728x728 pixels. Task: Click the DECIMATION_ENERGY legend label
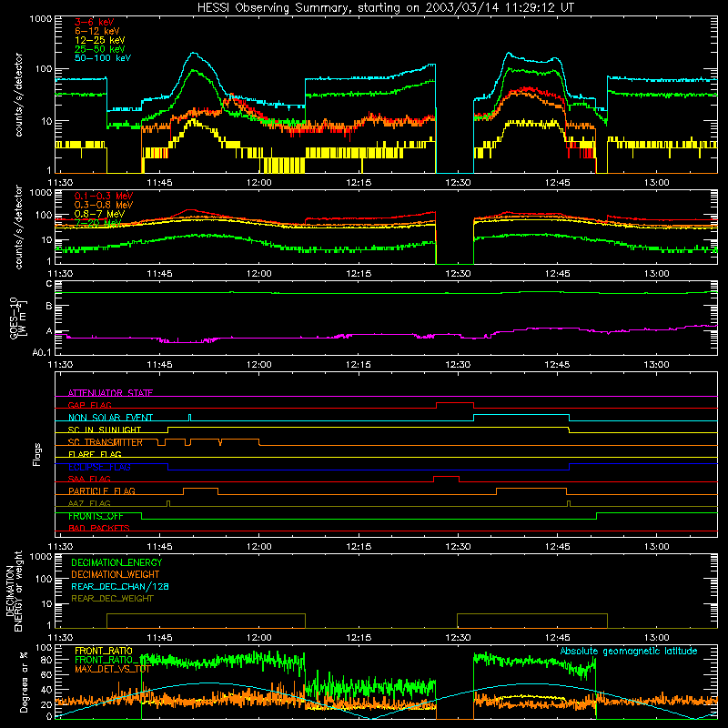pos(116,562)
